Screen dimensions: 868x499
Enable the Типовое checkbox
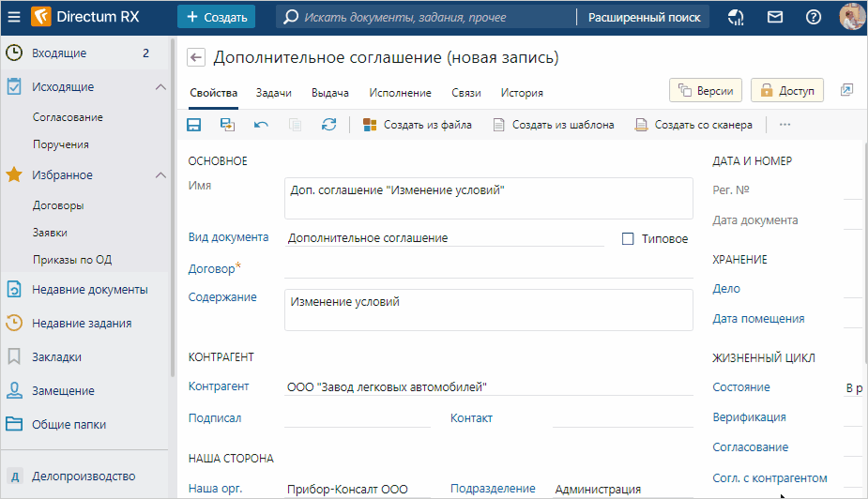[629, 238]
